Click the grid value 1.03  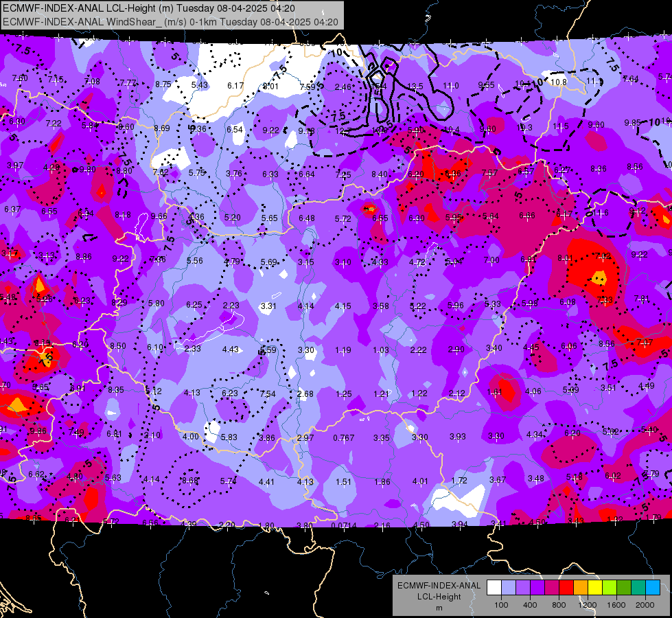(x=380, y=350)
